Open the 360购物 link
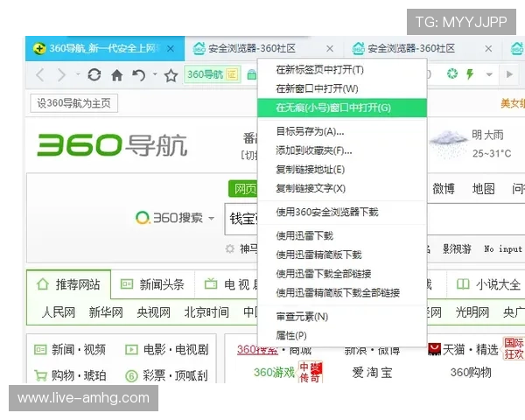Image resolution: width=525 pixels, height=420 pixels. coord(471,373)
